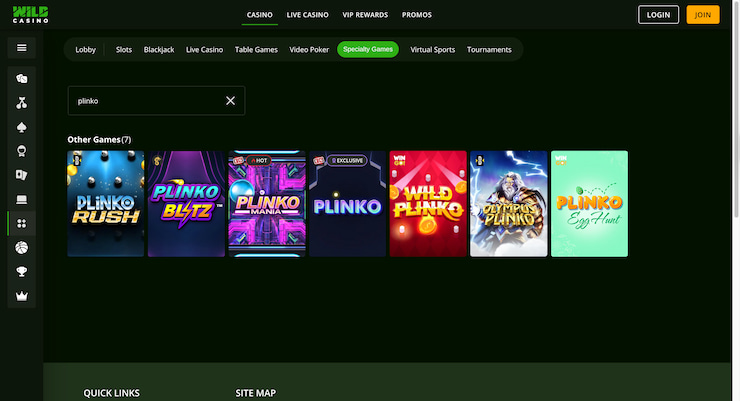Click the Login button
Screen dimensions: 740x401
[658, 15]
